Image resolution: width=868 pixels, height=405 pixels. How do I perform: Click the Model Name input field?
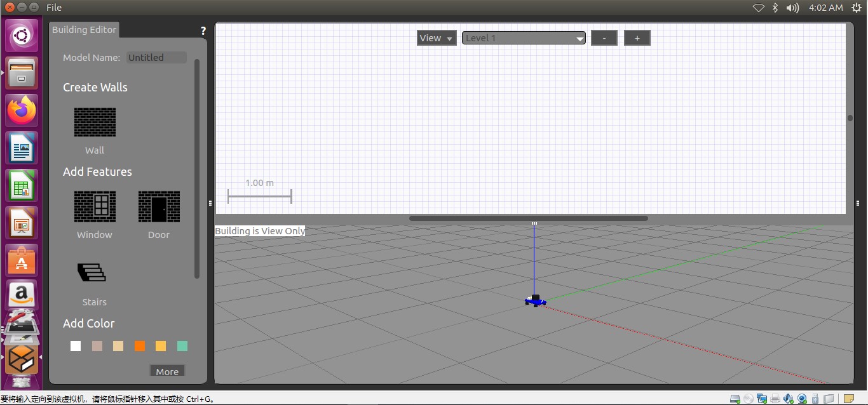point(156,58)
